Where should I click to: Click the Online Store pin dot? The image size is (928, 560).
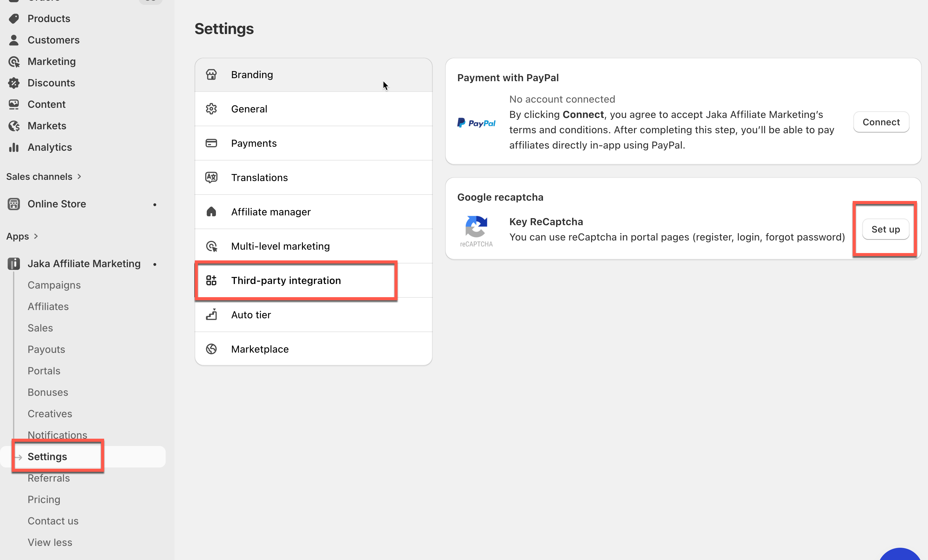(155, 205)
